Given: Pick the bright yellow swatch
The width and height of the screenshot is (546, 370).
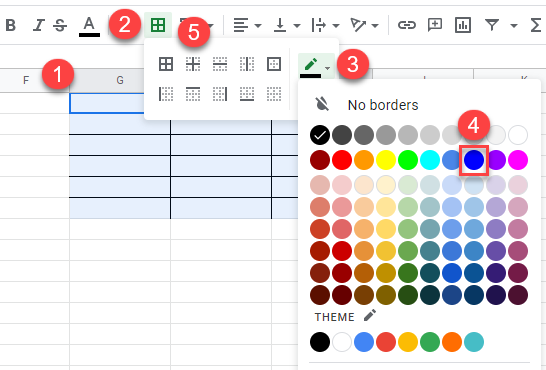Looking at the screenshot, I should tap(386, 160).
